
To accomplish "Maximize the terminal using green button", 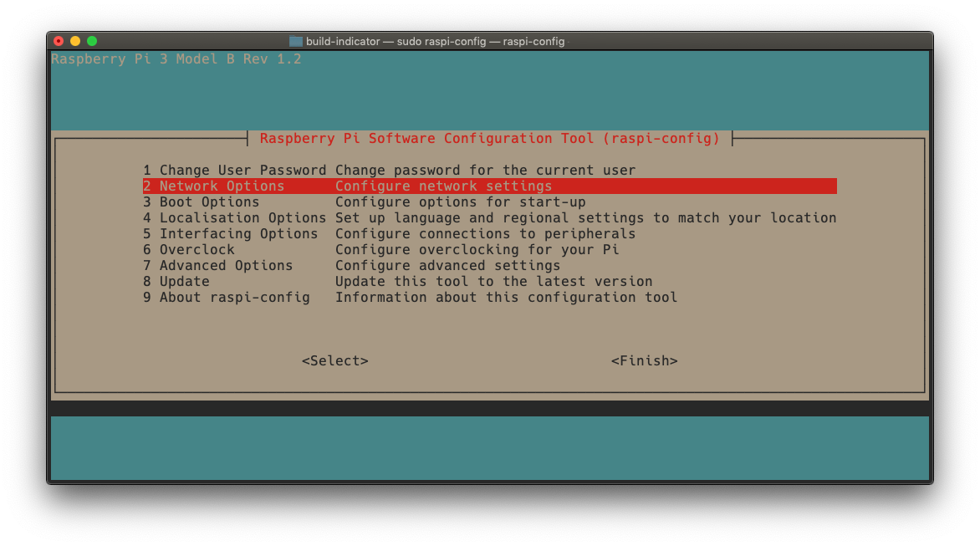I will click(x=92, y=41).
